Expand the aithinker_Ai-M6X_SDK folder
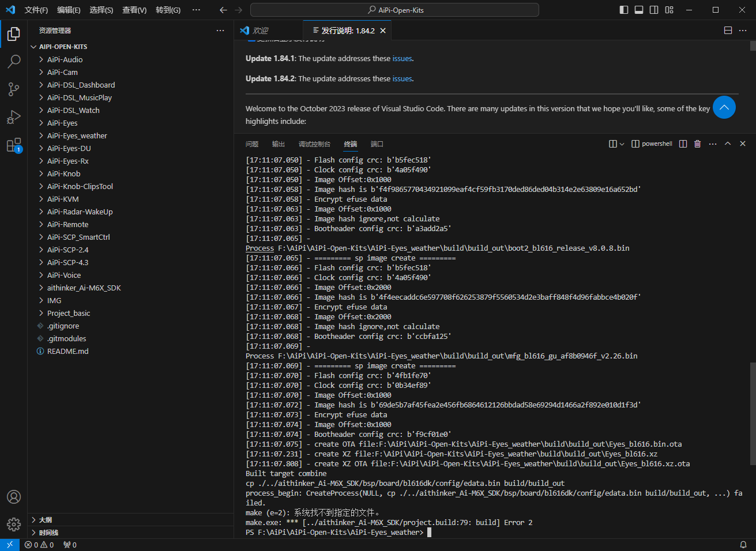The height and width of the screenshot is (551, 756). pos(131,288)
